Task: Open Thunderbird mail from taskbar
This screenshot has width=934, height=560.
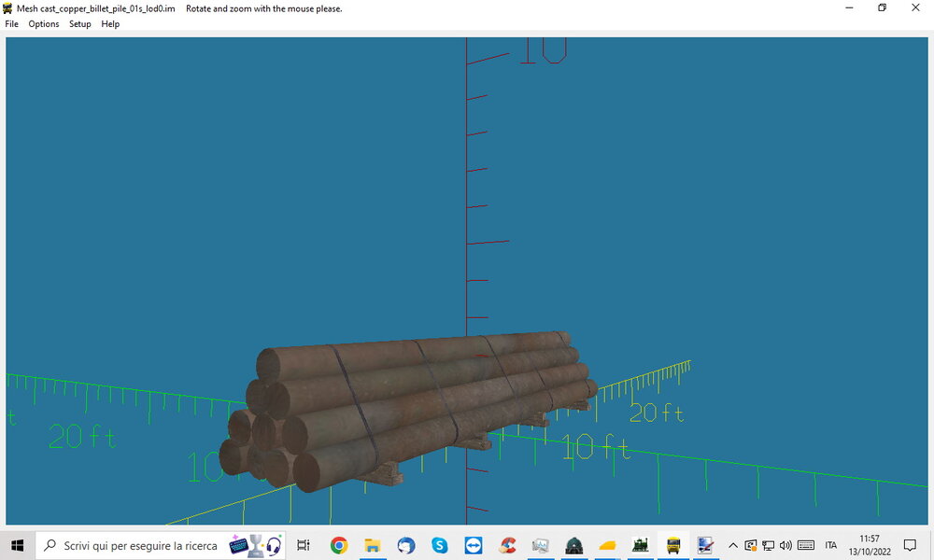Action: coord(406,545)
